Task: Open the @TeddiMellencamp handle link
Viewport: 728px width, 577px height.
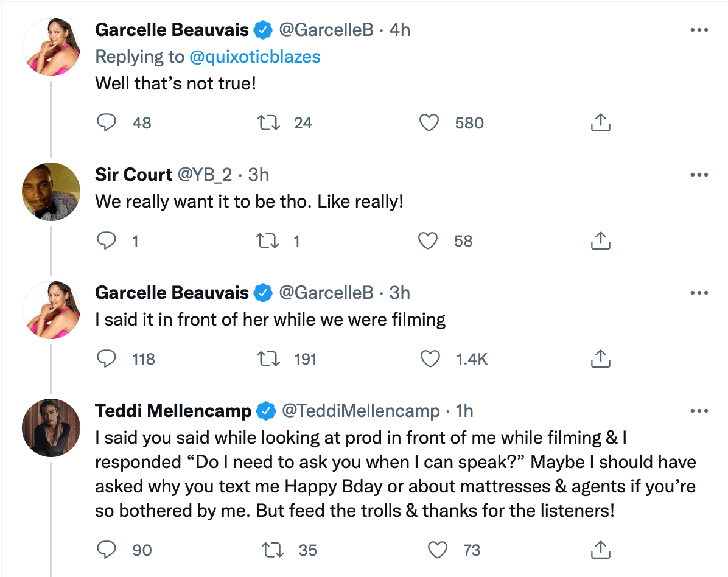Action: click(361, 411)
